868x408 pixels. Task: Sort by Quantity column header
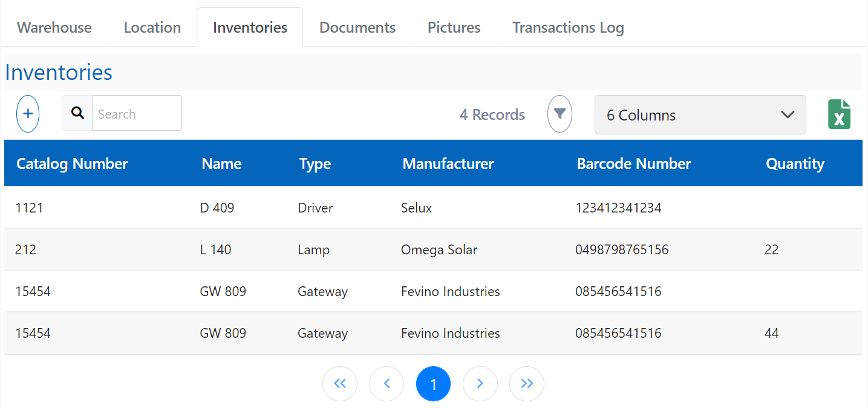795,164
